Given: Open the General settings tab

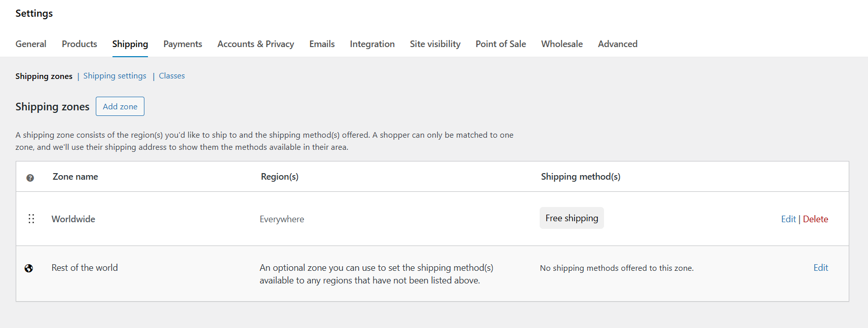Looking at the screenshot, I should click(x=31, y=44).
